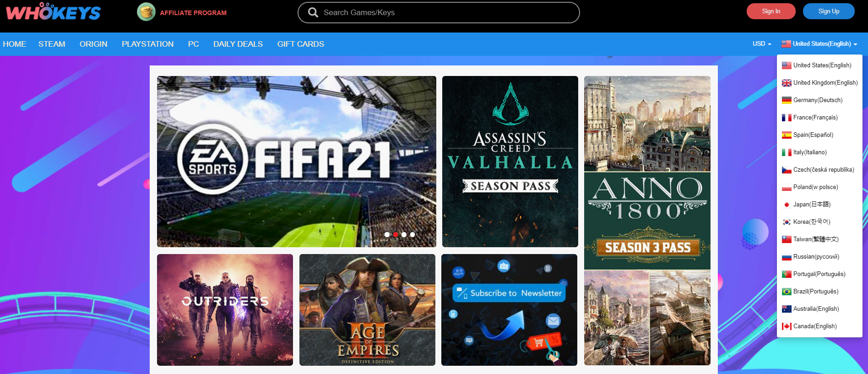Open the PLAYSTATION menu
This screenshot has height=374, width=868.
pos(147,44)
